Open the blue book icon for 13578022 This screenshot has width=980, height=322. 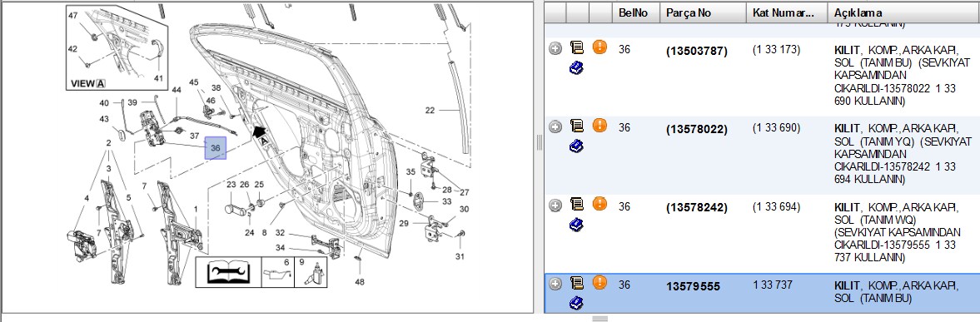coord(577,146)
